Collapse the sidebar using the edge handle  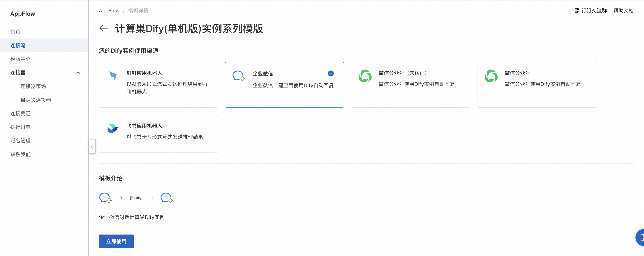pyautogui.click(x=92, y=146)
